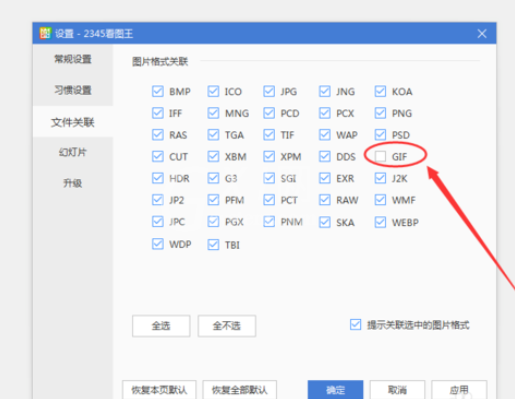The width and height of the screenshot is (515, 399).
Task: Switch to the 习惯设置 tab
Action: 73,90
